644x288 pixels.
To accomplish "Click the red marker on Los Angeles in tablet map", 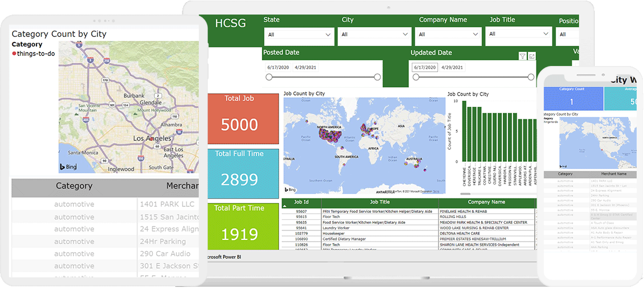I will (152, 139).
